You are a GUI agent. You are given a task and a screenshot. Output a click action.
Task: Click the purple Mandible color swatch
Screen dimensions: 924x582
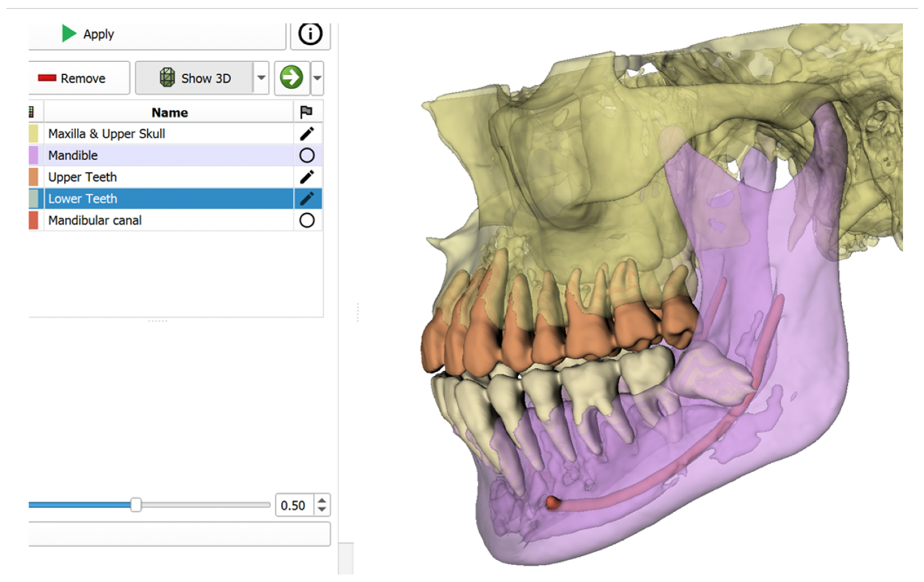(33, 156)
